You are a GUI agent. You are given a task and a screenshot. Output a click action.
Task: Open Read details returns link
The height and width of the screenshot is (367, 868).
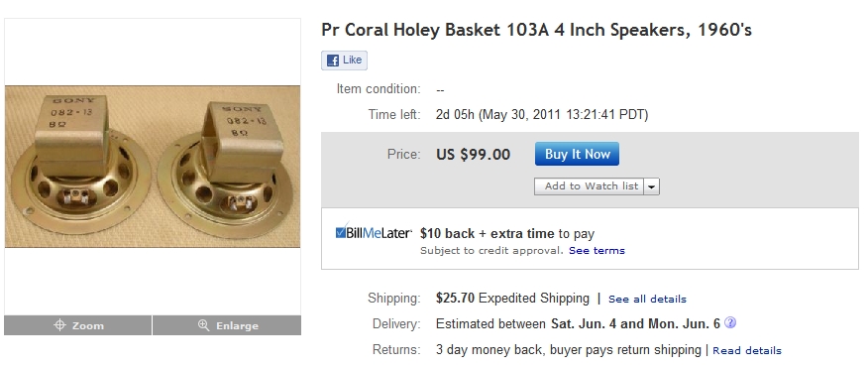coord(747,350)
